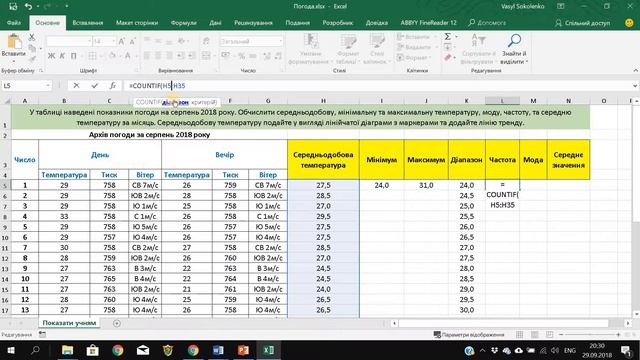Image resolution: width=640 pixels, height=360 pixels.
Task: Click the zoom slider in status bar
Action: [589, 335]
